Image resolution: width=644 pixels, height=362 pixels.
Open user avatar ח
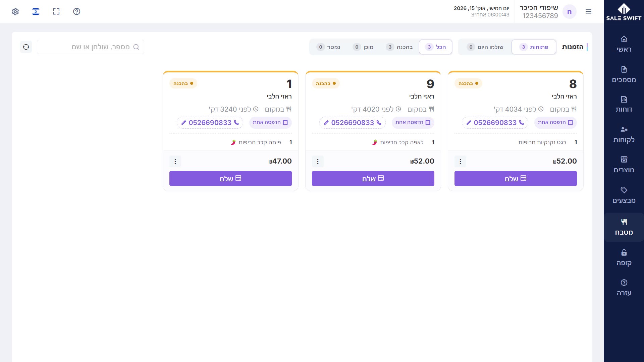[x=569, y=12]
